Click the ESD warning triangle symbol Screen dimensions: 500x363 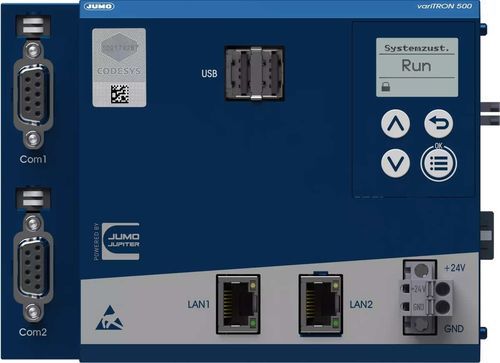coord(109,318)
